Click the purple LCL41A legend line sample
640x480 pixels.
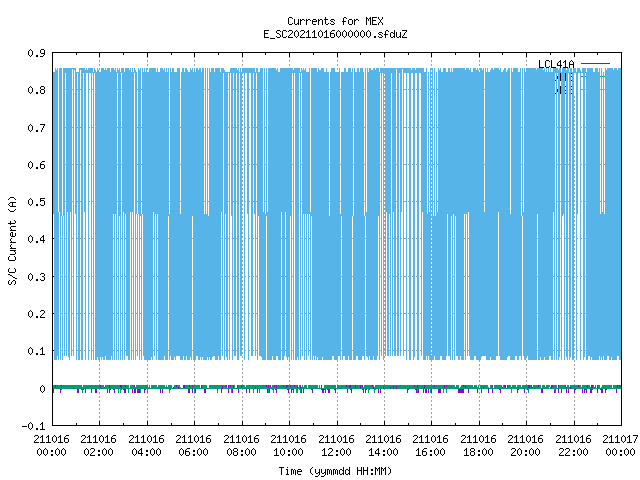pos(595,64)
